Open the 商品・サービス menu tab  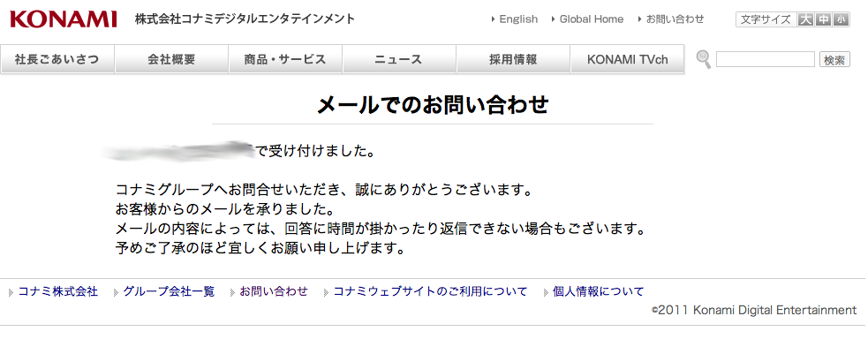coord(285,60)
